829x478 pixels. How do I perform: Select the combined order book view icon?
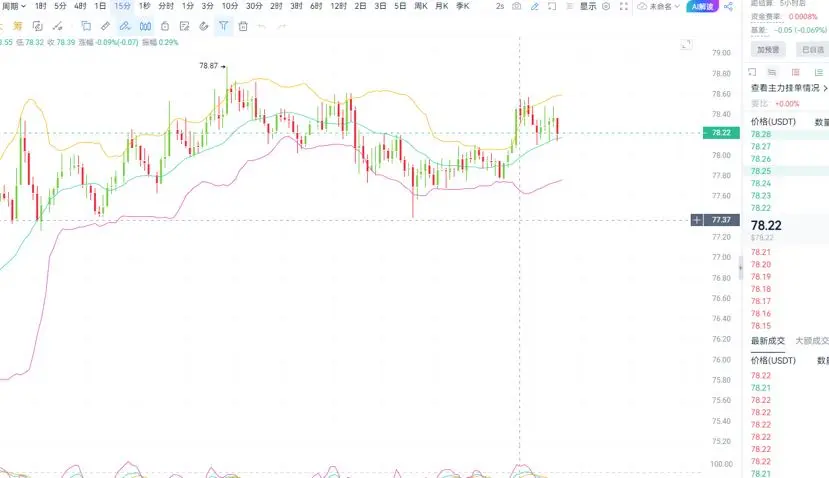772,72
